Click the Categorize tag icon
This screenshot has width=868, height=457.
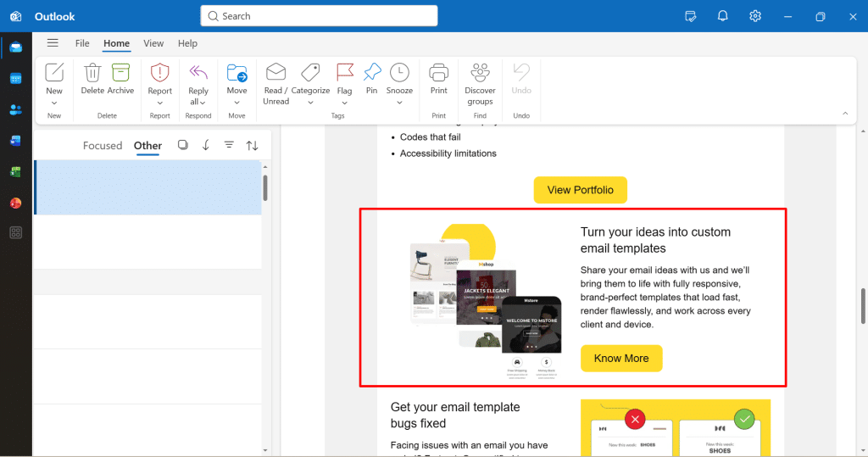(x=310, y=73)
